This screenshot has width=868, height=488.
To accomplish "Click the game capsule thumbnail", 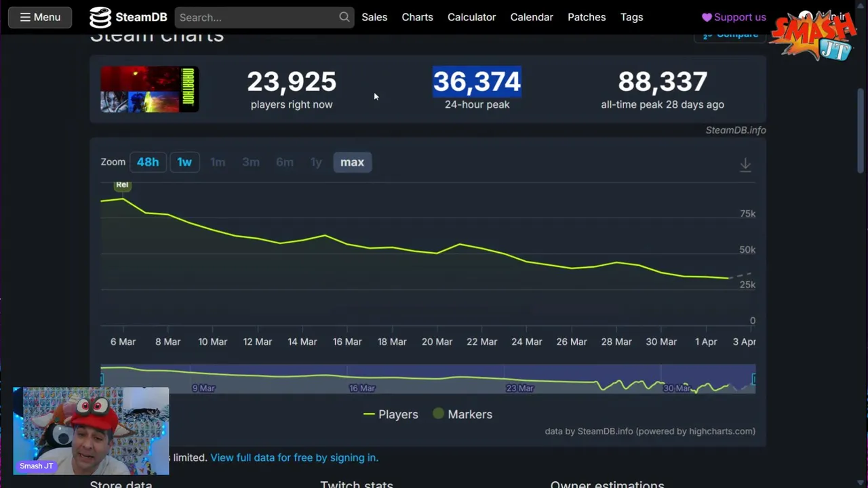I will (150, 89).
